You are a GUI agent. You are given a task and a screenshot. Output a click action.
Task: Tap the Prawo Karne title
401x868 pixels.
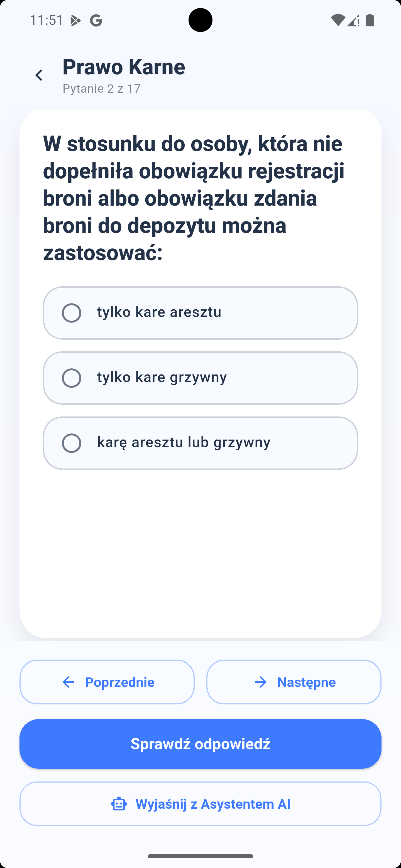click(124, 67)
